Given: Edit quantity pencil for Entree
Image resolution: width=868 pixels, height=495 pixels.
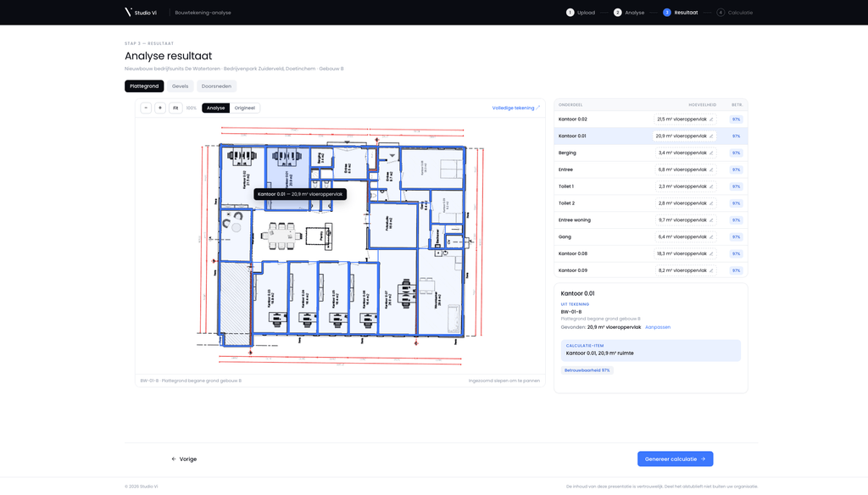Looking at the screenshot, I should (711, 170).
